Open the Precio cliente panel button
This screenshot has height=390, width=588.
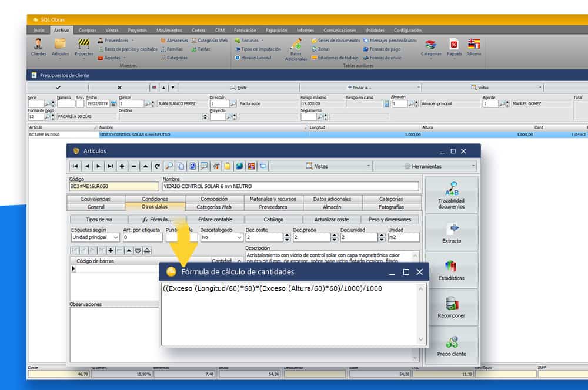tap(452, 345)
